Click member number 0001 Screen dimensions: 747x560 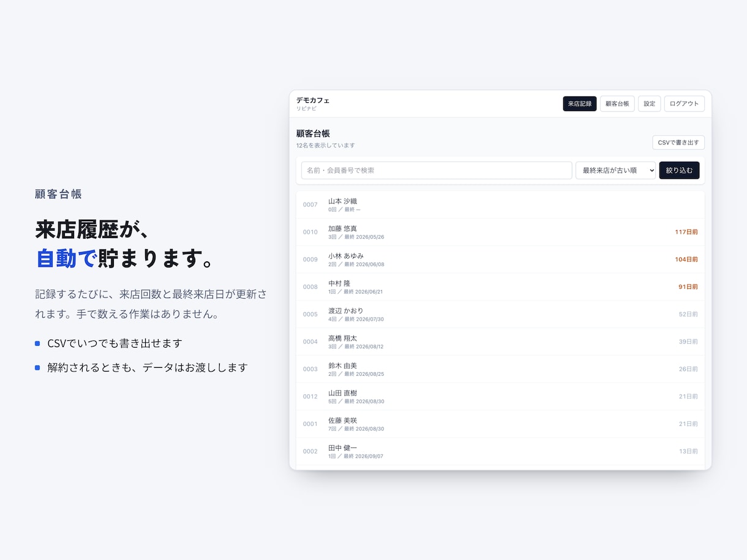point(310,424)
